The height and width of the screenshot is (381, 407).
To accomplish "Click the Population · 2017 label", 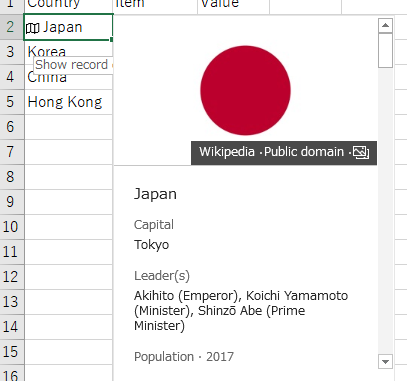I will pyautogui.click(x=184, y=357).
